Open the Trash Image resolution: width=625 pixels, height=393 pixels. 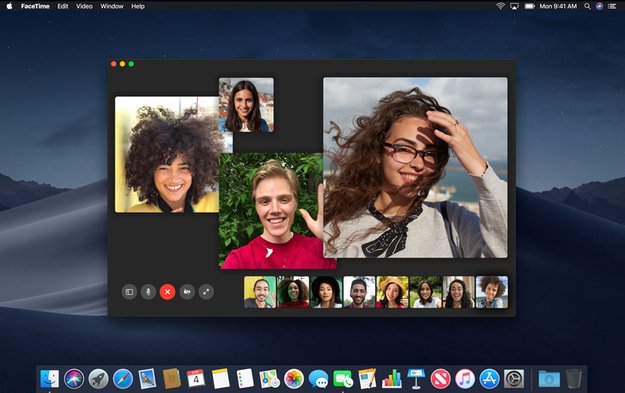click(574, 378)
